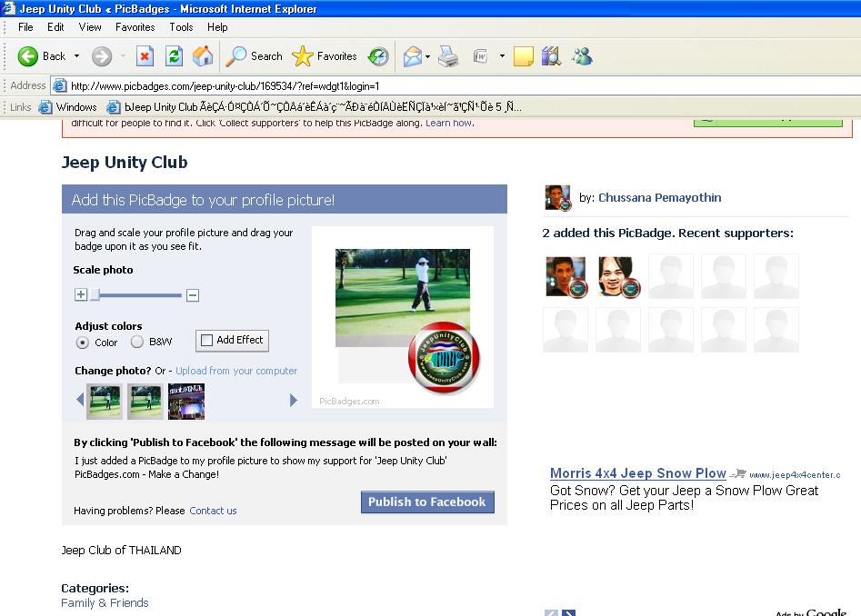Go to the Home page icon
The image size is (861, 616).
[203, 56]
